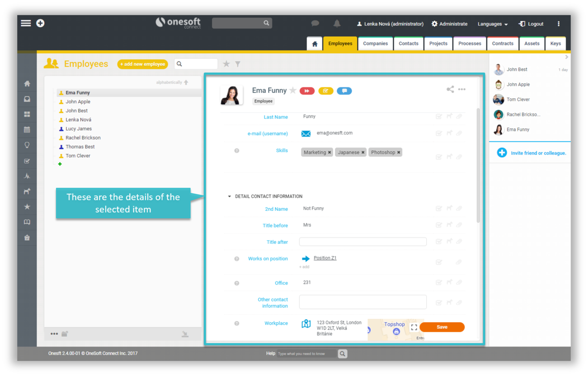The height and width of the screenshot is (376, 588).
Task: Switch to the Projects tab
Action: click(438, 44)
